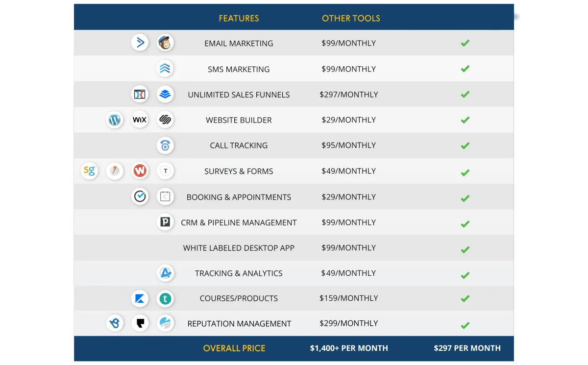Click the SURVEYS & FORMS label
588x365 pixels.
pyautogui.click(x=239, y=171)
